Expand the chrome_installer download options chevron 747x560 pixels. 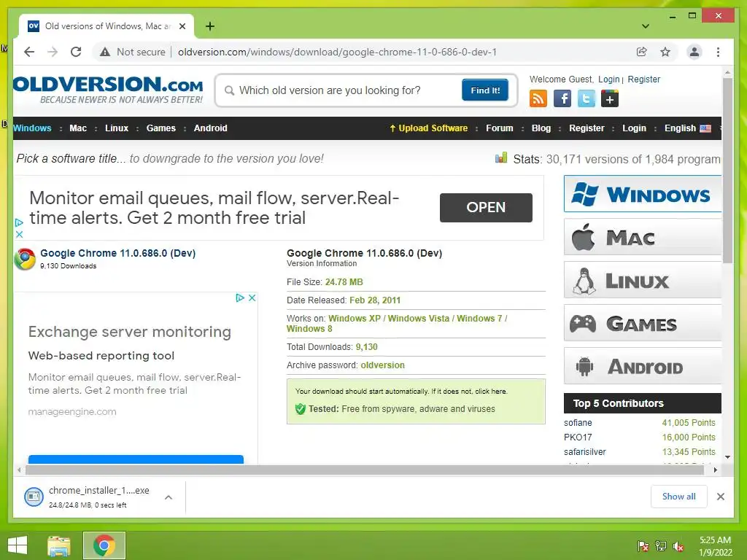tap(169, 497)
